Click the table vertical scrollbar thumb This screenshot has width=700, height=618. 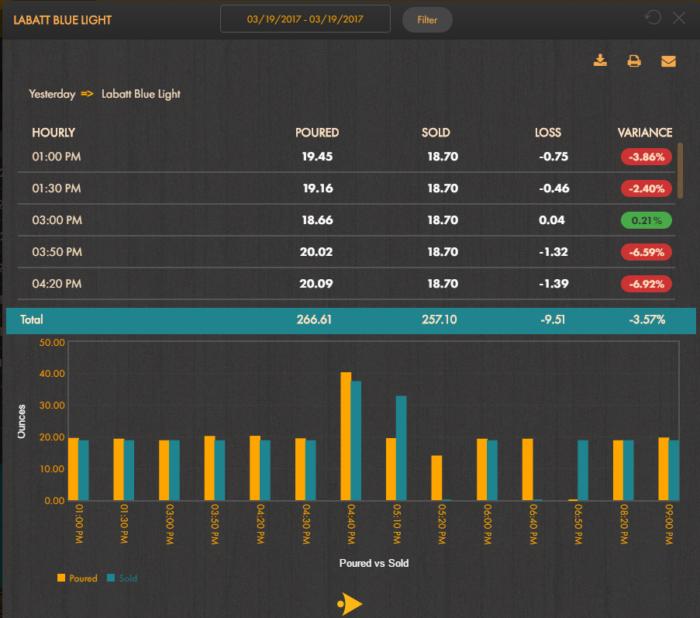click(x=680, y=170)
